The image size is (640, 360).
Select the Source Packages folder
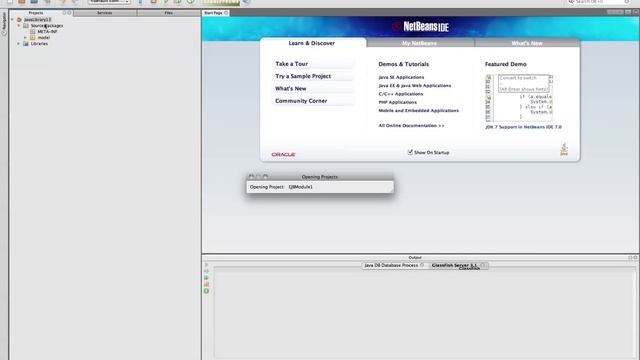[x=47, y=26]
